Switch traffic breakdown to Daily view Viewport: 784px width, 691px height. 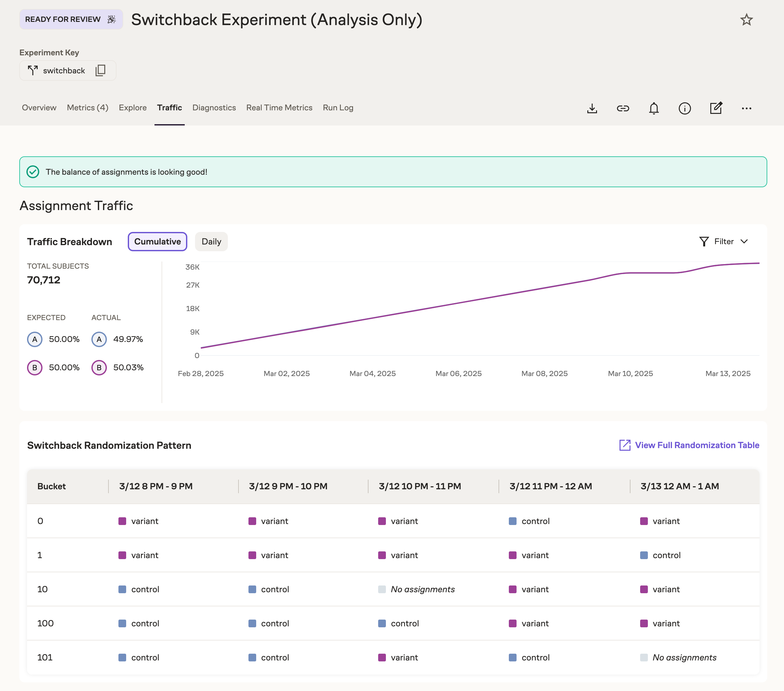pyautogui.click(x=211, y=242)
